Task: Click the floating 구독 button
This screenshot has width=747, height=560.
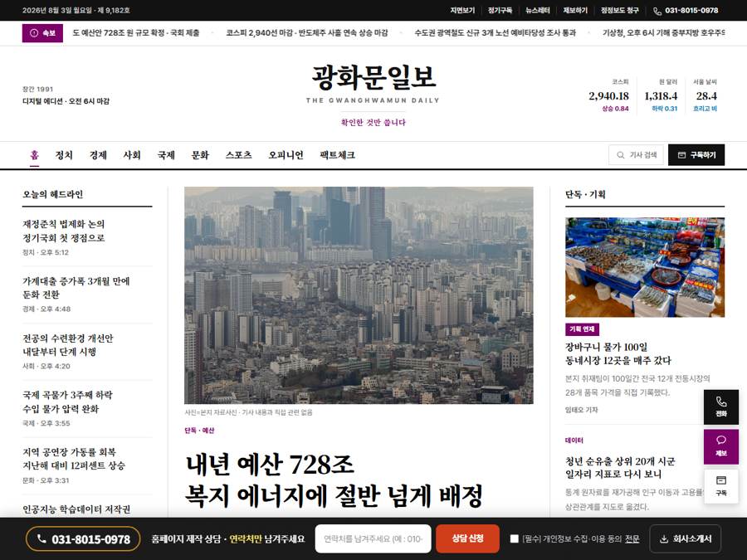Action: point(720,486)
